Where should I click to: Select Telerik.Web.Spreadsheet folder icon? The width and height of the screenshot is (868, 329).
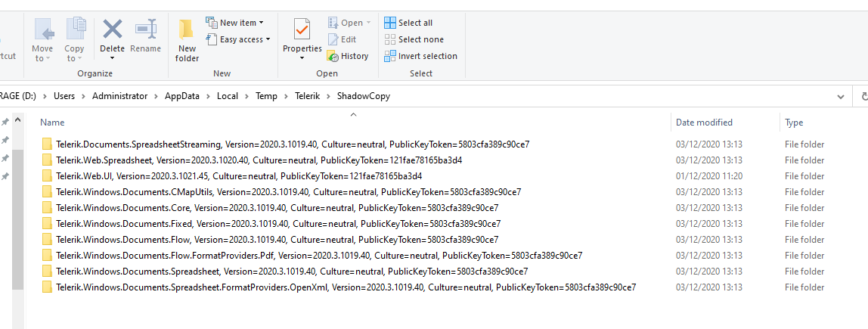[47, 160]
